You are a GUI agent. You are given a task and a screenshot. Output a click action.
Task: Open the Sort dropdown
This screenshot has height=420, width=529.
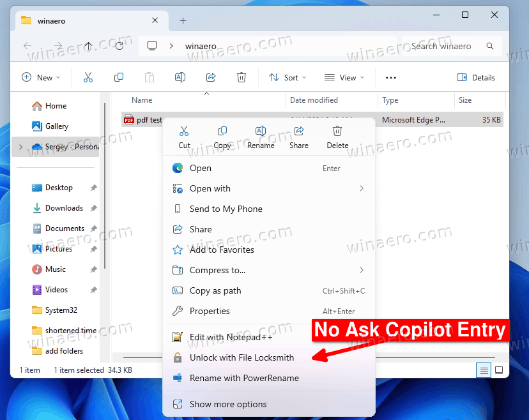pyautogui.click(x=287, y=77)
